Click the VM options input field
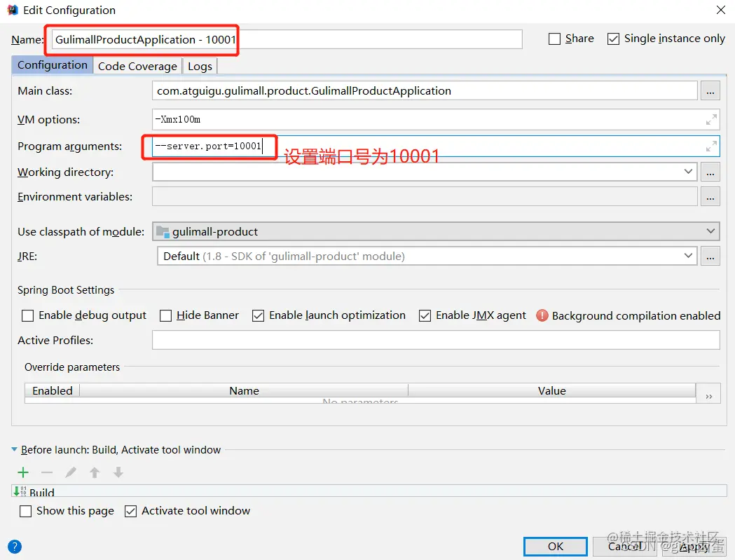The height and width of the screenshot is (560, 735). [x=436, y=120]
